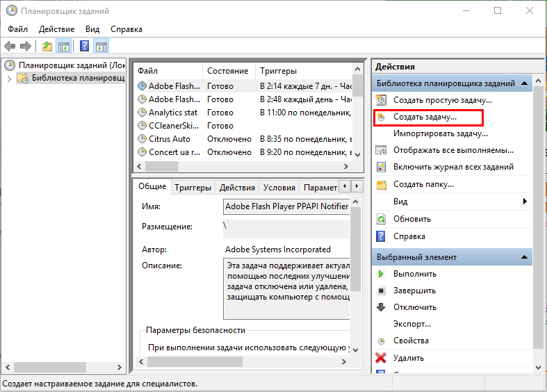The height and width of the screenshot is (392, 547).
Task: Click the 'Создать задачу' icon
Action: point(381,117)
